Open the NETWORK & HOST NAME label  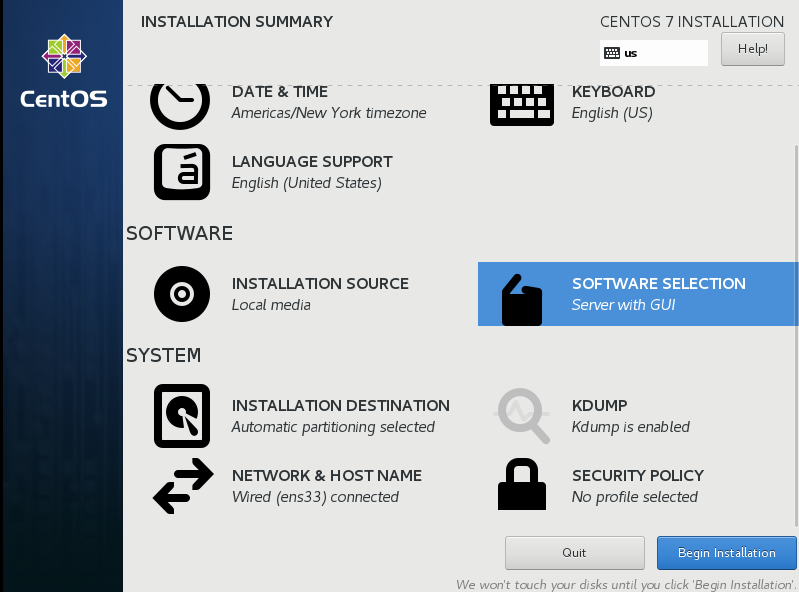[327, 475]
